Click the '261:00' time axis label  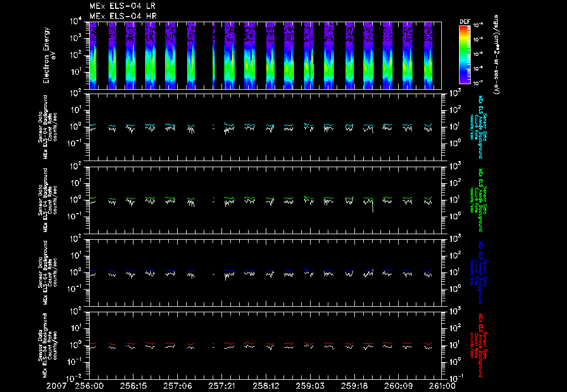(441, 386)
